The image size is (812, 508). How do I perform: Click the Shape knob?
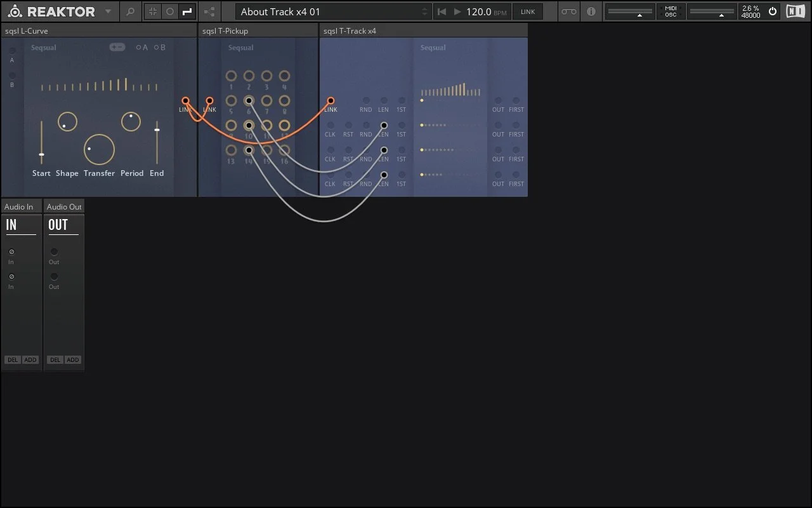[67, 121]
